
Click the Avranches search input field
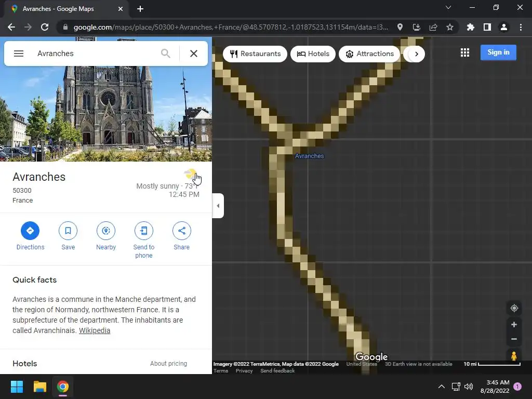pos(95,54)
